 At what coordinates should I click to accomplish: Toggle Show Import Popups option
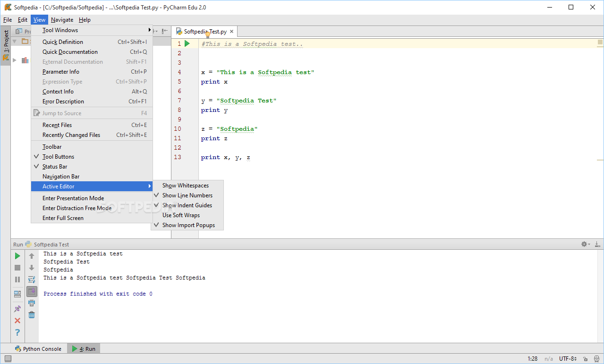(187, 225)
